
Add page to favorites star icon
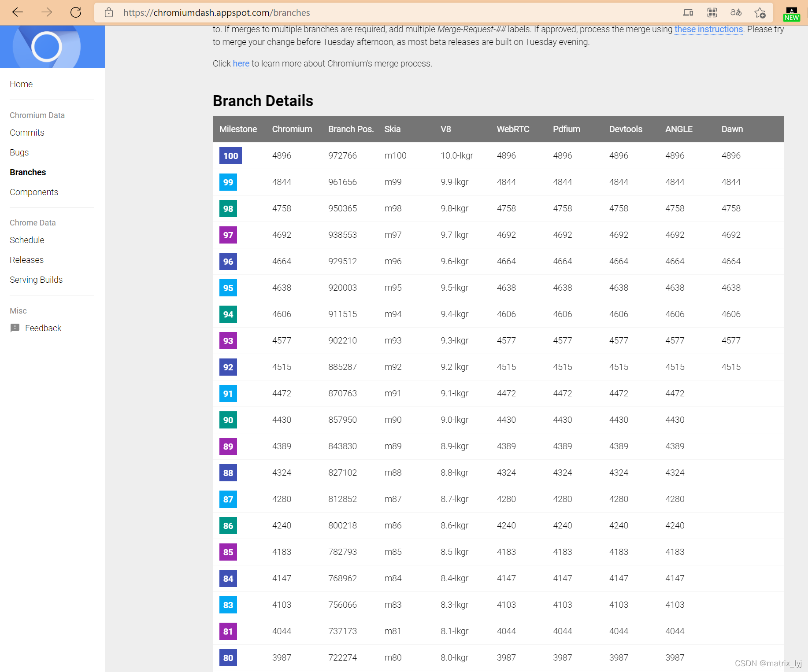pos(760,13)
